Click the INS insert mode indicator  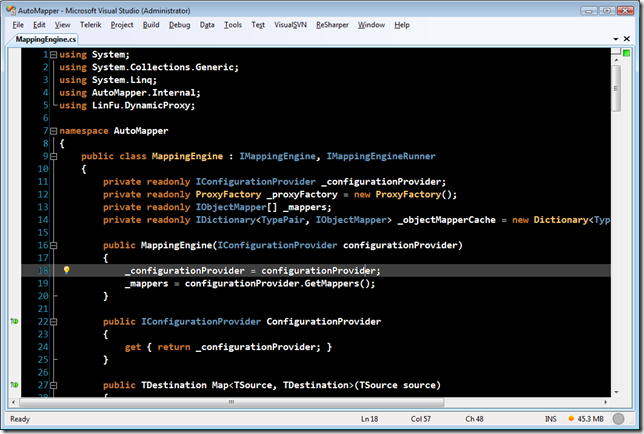coord(550,419)
